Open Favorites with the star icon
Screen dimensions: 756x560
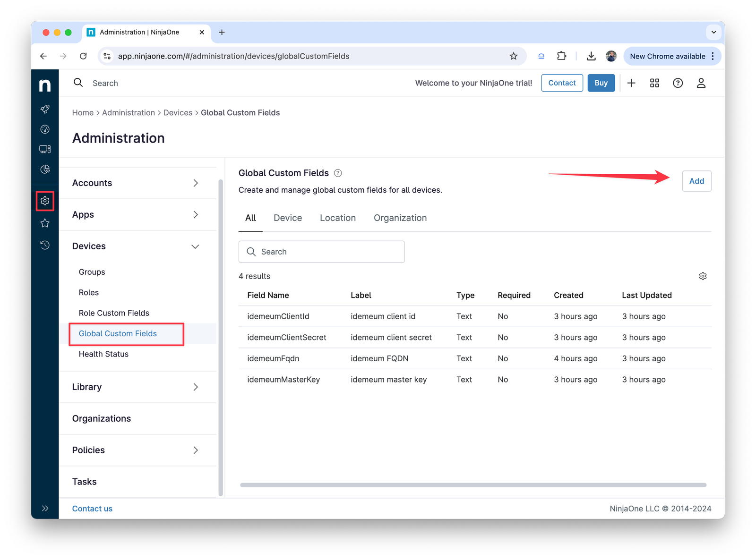click(45, 223)
